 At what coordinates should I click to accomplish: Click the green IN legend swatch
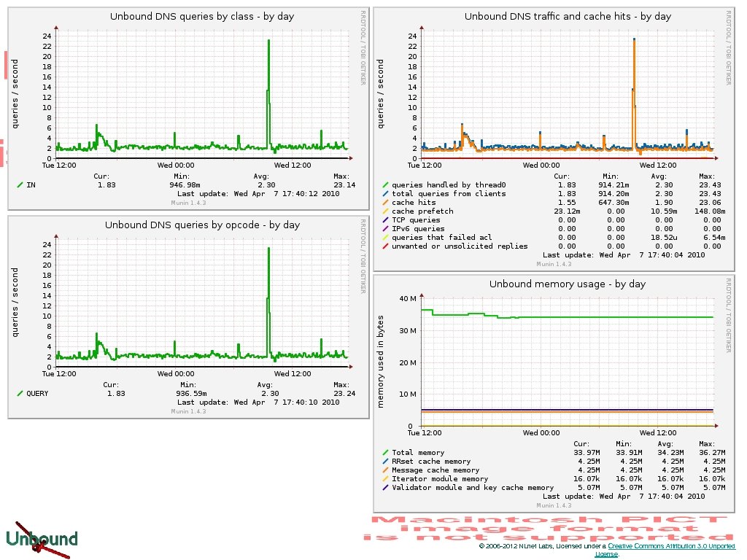point(20,184)
